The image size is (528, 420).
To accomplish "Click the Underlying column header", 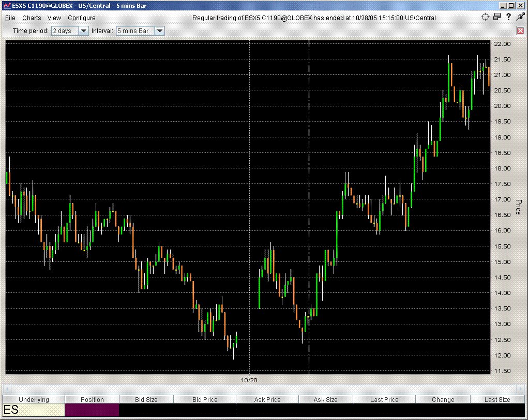I will click(x=34, y=399).
